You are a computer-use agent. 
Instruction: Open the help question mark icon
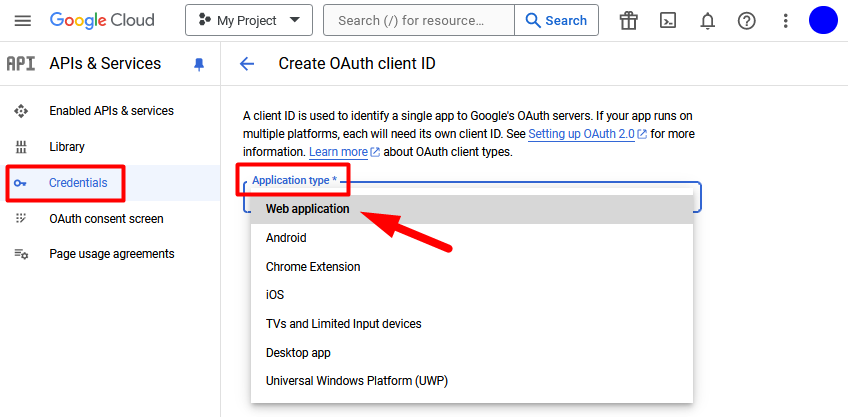(746, 21)
